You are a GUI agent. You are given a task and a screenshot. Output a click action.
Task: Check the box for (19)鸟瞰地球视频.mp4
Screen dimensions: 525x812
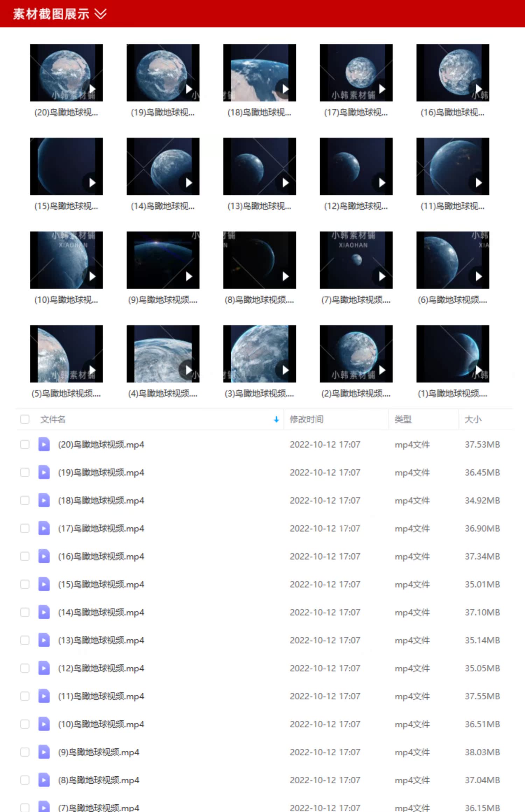[x=25, y=472]
